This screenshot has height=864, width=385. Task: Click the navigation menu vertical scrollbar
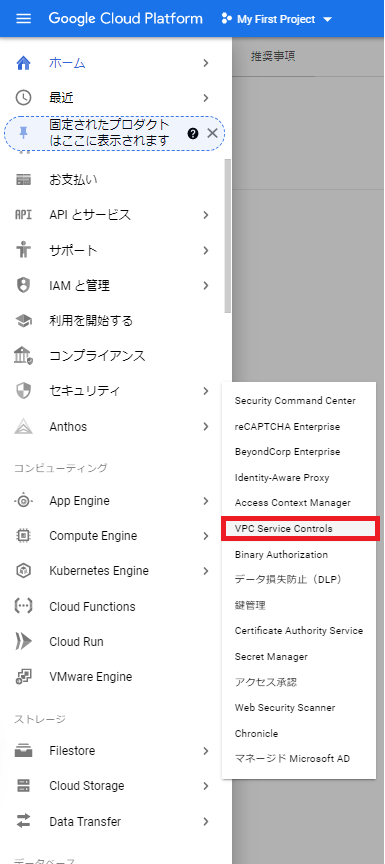(x=228, y=236)
